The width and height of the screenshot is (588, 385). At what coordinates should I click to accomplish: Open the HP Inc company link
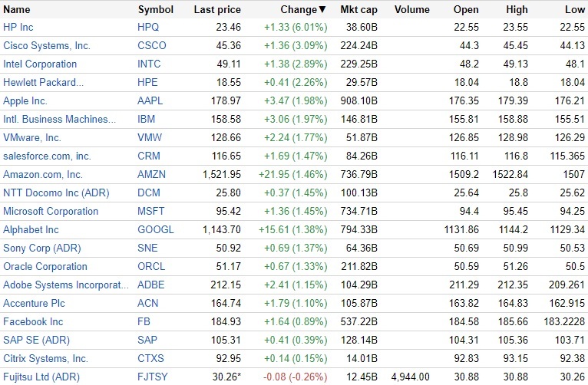[x=18, y=28]
